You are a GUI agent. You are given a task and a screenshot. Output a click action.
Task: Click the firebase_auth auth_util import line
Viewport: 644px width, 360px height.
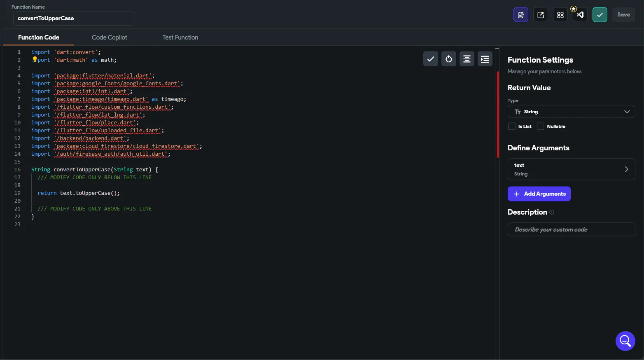click(x=101, y=154)
